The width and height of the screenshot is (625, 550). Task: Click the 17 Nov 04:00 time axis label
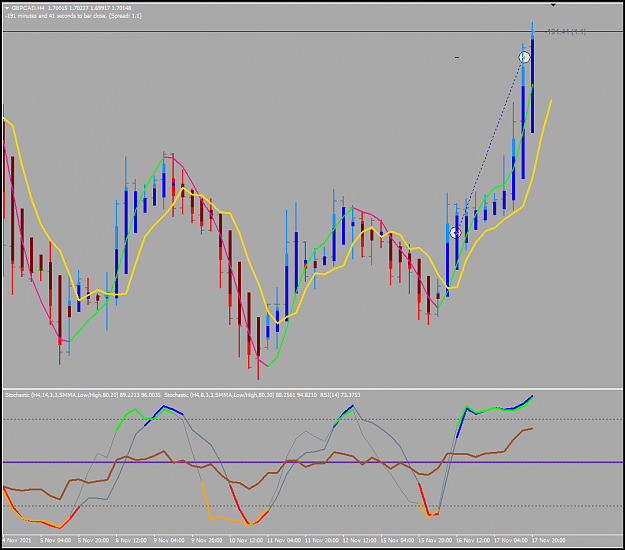(x=511, y=540)
